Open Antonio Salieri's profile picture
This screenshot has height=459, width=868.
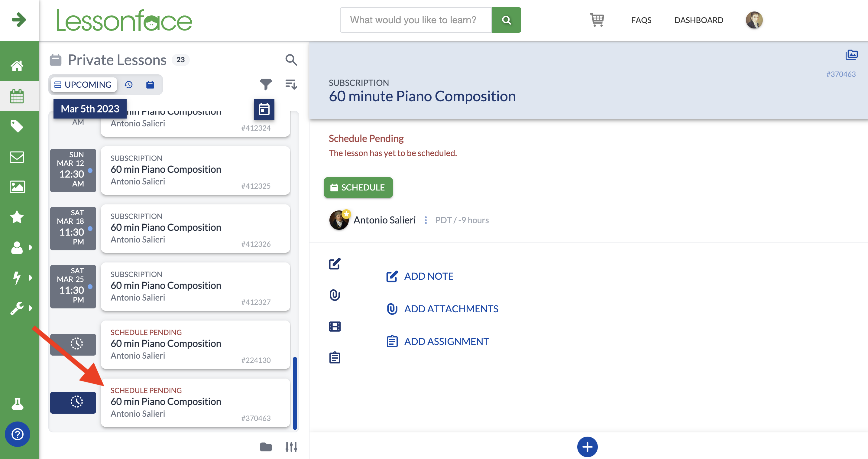tap(339, 220)
